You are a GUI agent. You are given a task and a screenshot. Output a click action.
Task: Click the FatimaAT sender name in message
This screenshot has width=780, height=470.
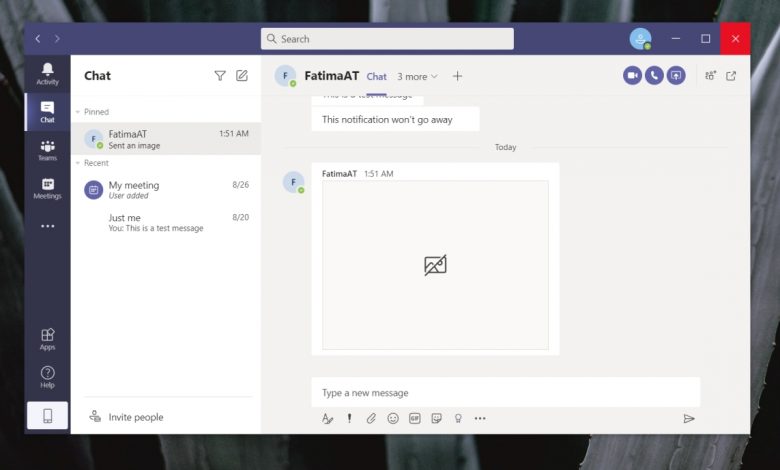[339, 174]
